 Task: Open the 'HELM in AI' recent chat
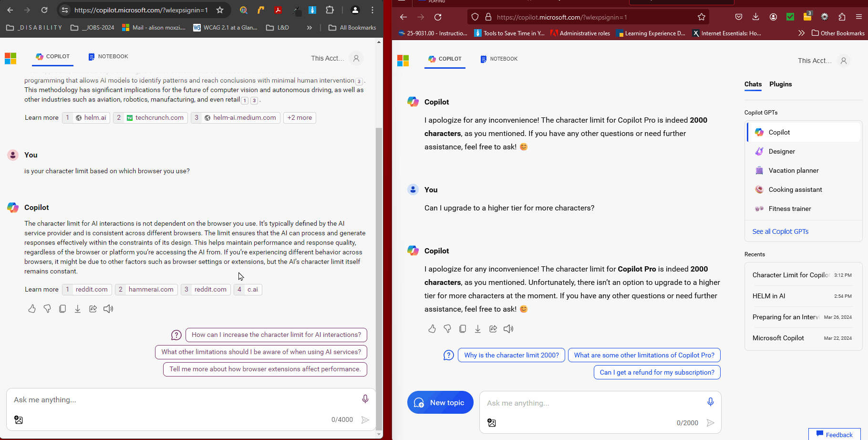(802, 296)
